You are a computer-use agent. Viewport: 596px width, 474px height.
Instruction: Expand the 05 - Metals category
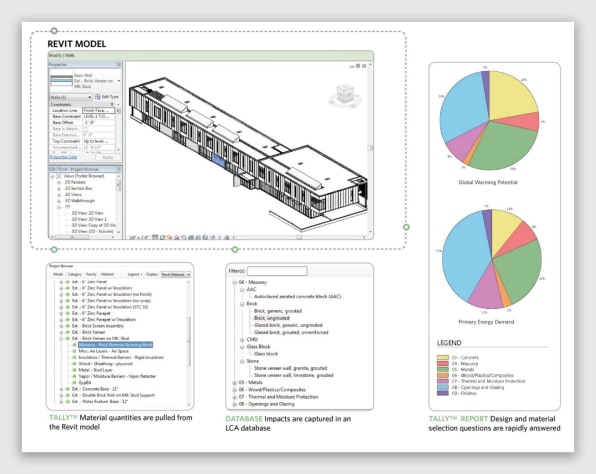click(x=235, y=382)
